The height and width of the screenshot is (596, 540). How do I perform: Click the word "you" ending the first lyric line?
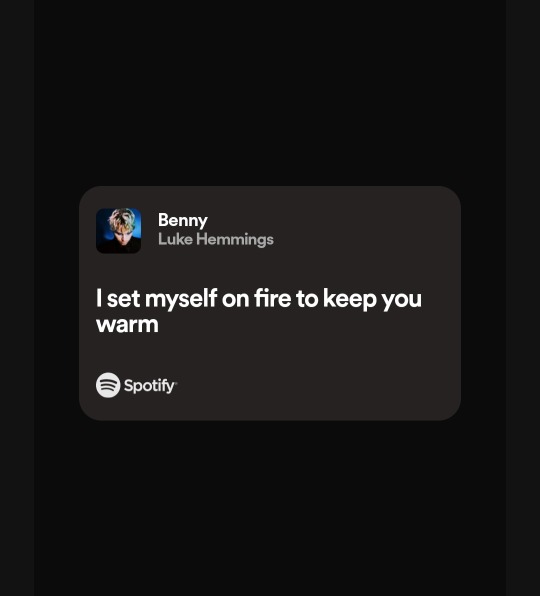coord(402,300)
